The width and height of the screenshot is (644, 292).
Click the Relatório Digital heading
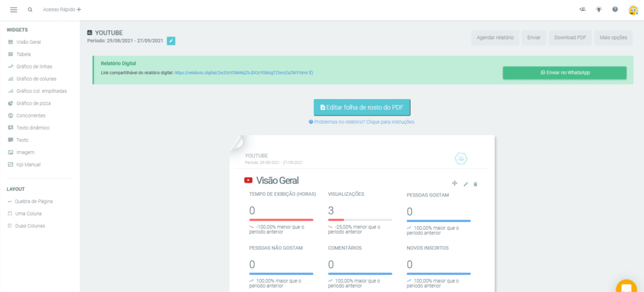(118, 63)
